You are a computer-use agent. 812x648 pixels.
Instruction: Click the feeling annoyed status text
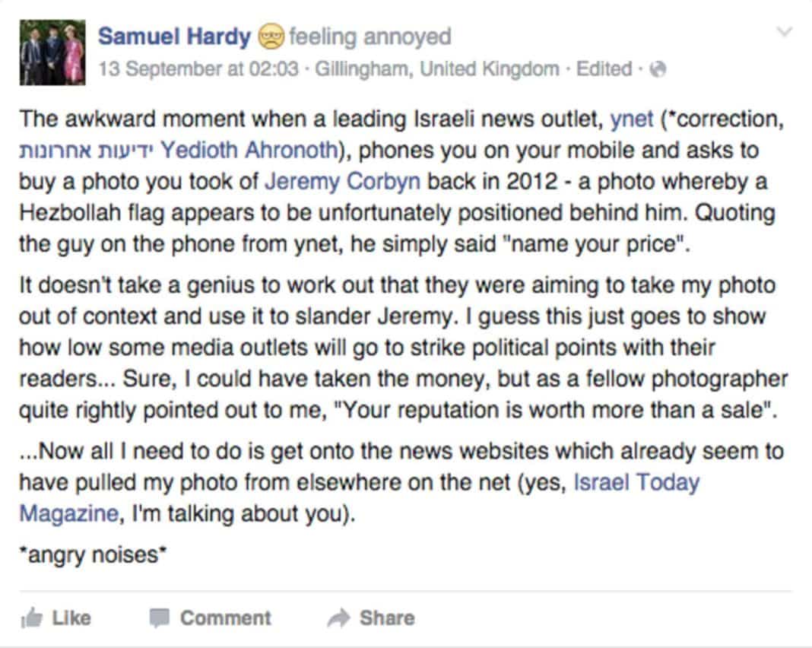[x=370, y=37]
